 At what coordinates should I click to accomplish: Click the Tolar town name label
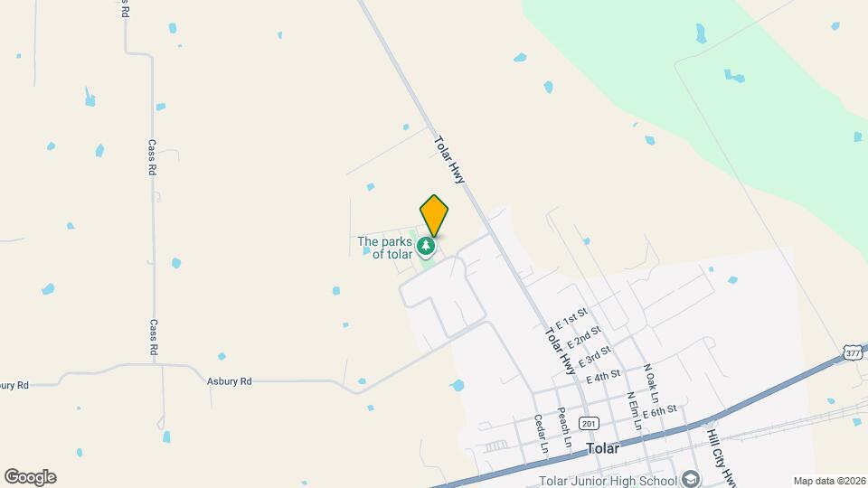click(602, 448)
